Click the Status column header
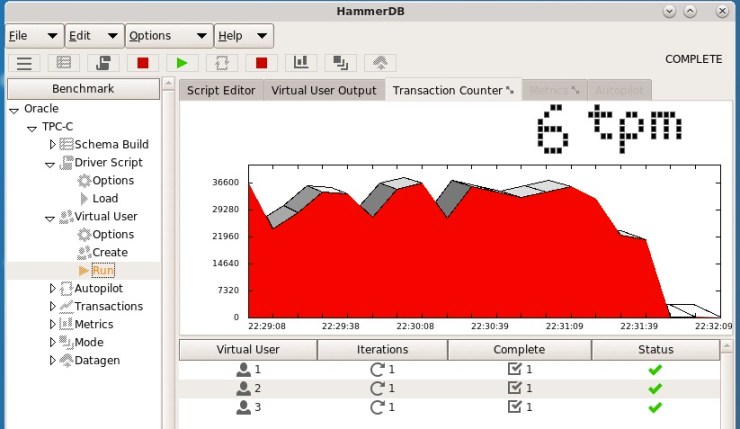The height and width of the screenshot is (429, 740). click(x=656, y=349)
